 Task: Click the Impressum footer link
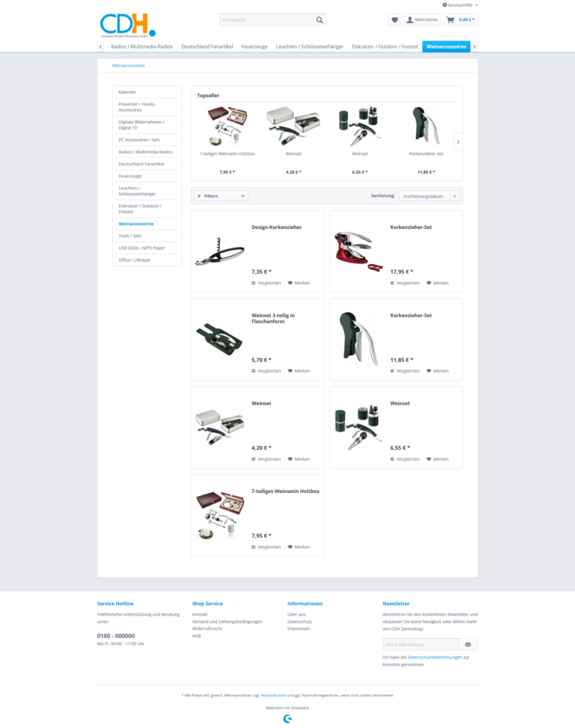tap(298, 628)
